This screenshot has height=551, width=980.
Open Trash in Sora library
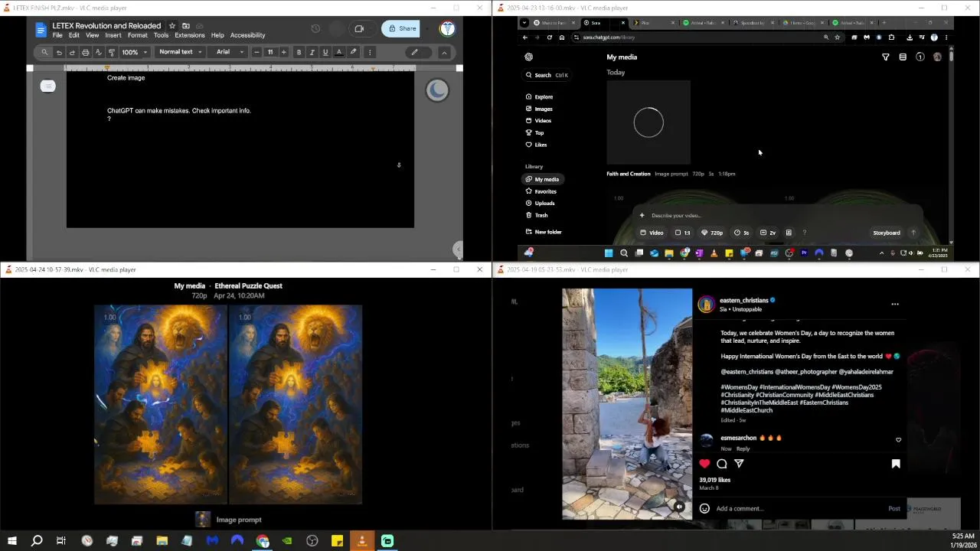pyautogui.click(x=537, y=215)
